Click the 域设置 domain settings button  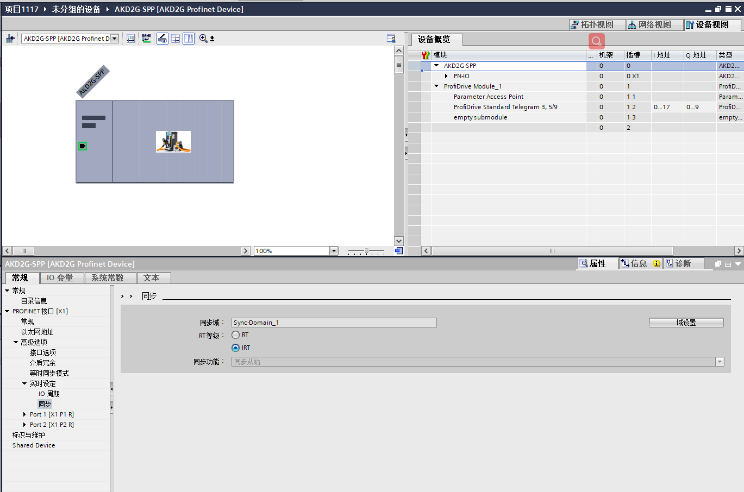[x=686, y=323]
